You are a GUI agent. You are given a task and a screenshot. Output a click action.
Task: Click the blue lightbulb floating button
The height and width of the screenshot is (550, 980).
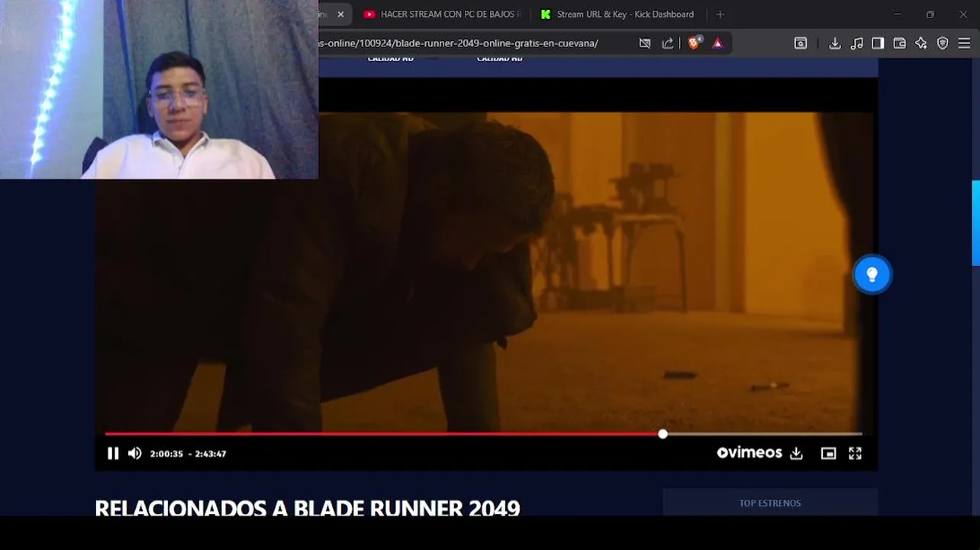tap(872, 274)
